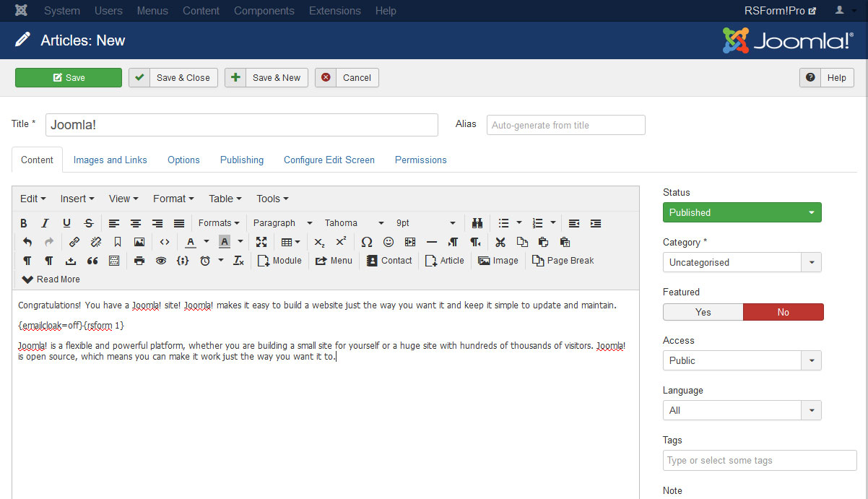Screen dimensions: 868x499
Task: Preview the article with eye icon
Action: pos(161,261)
